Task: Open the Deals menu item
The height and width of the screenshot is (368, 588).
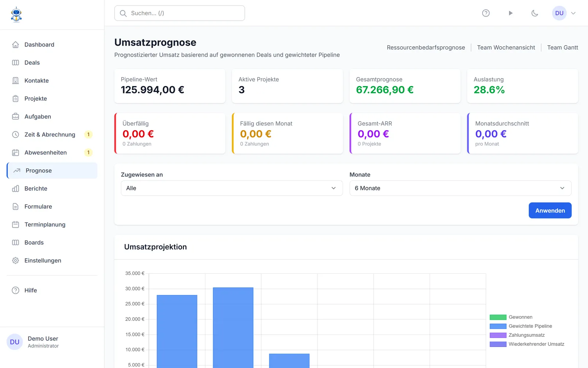Action: pyautogui.click(x=52, y=63)
